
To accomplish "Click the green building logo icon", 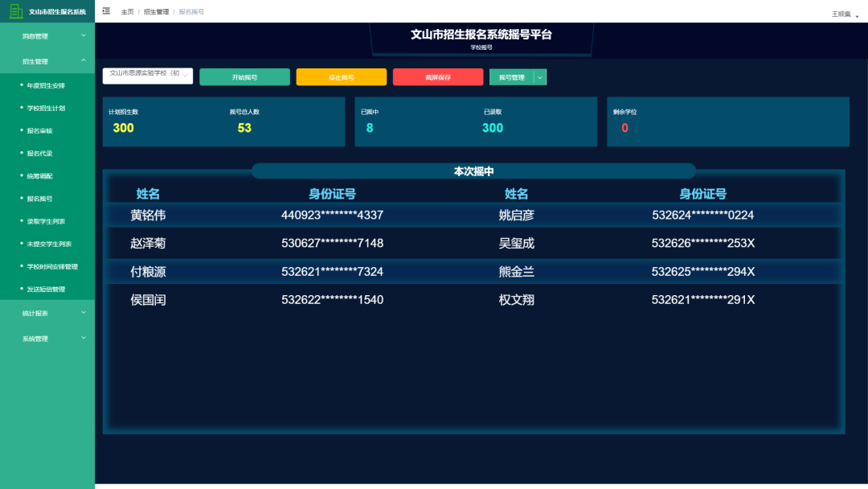I will tap(15, 11).
